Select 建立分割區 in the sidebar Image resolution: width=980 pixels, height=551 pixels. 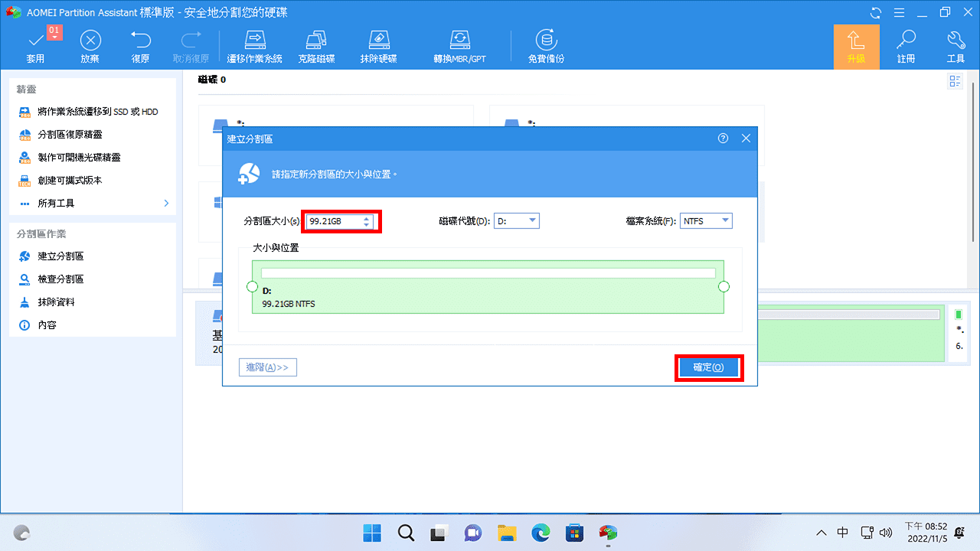60,256
